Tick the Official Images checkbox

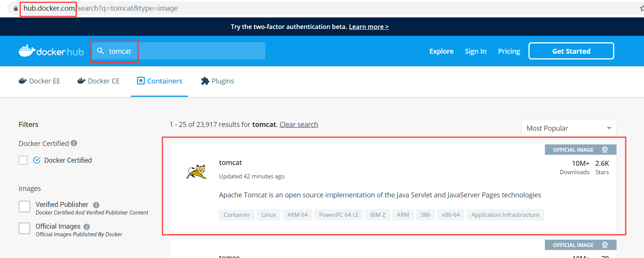pos(24,228)
